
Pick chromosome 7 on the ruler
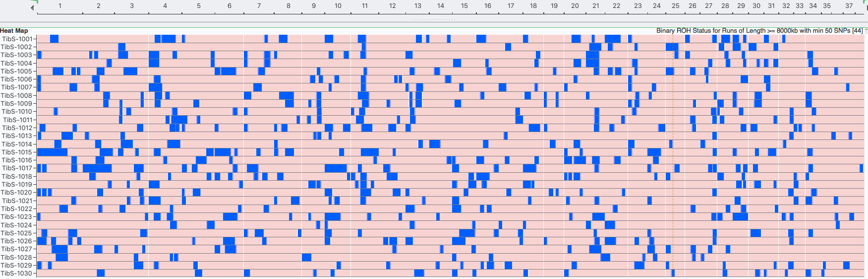259,6
